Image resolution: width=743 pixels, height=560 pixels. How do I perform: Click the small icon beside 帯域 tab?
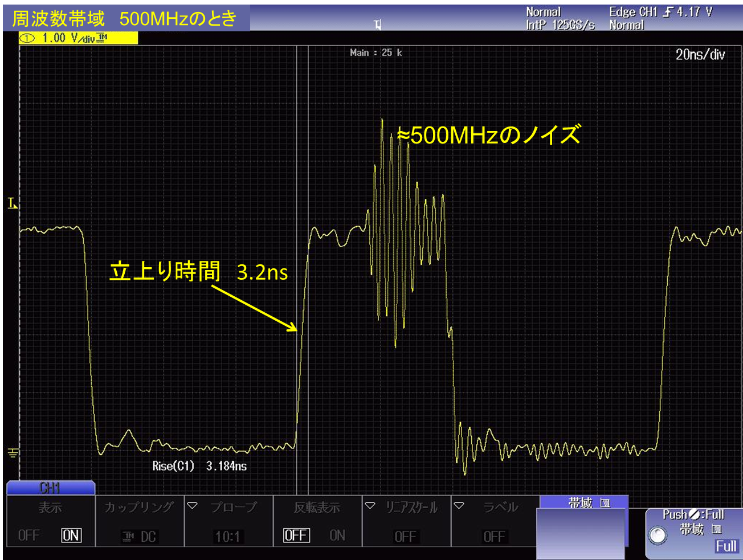click(x=605, y=503)
